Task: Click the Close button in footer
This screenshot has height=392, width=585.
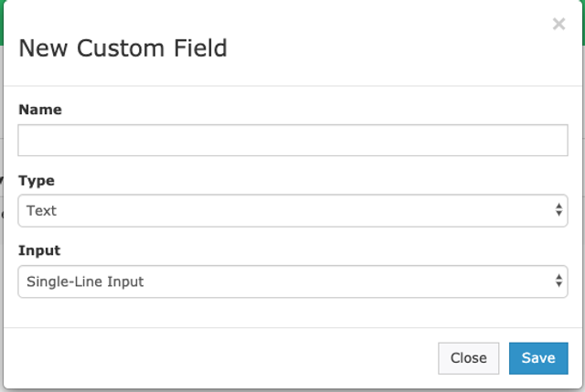Action: pos(468,358)
